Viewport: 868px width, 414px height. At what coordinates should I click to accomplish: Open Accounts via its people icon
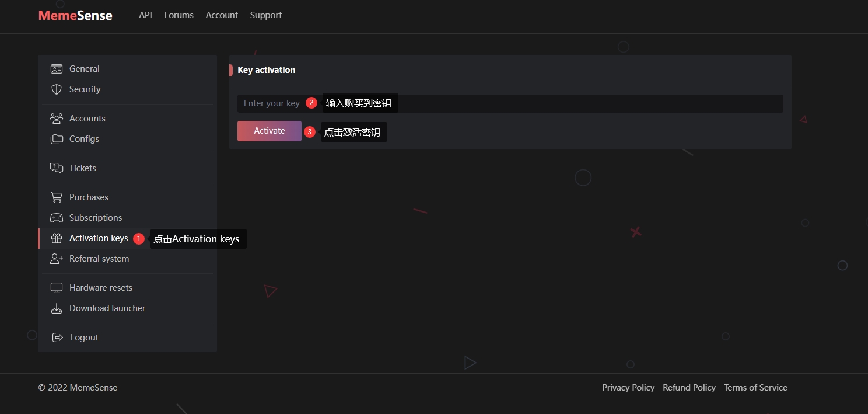coord(57,119)
